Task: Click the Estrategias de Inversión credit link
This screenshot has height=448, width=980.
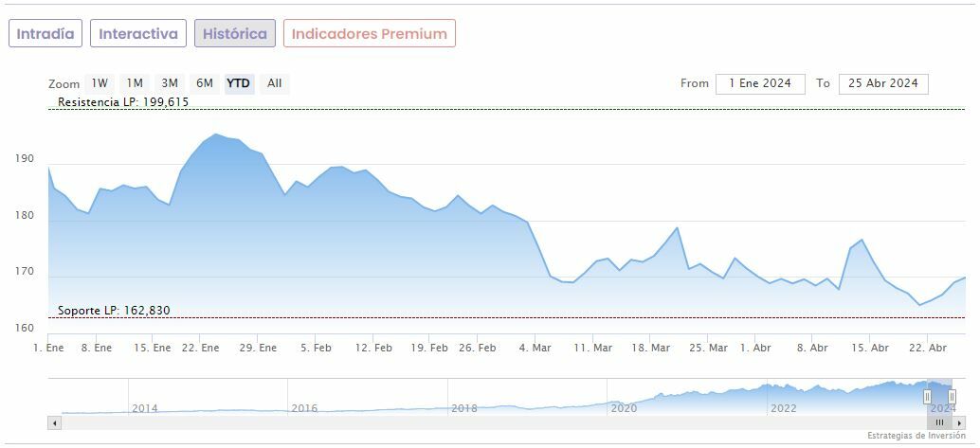Action: [x=917, y=436]
